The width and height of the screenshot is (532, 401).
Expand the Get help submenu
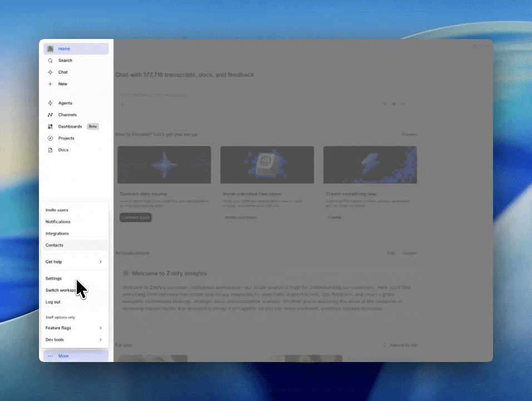pyautogui.click(x=75, y=262)
